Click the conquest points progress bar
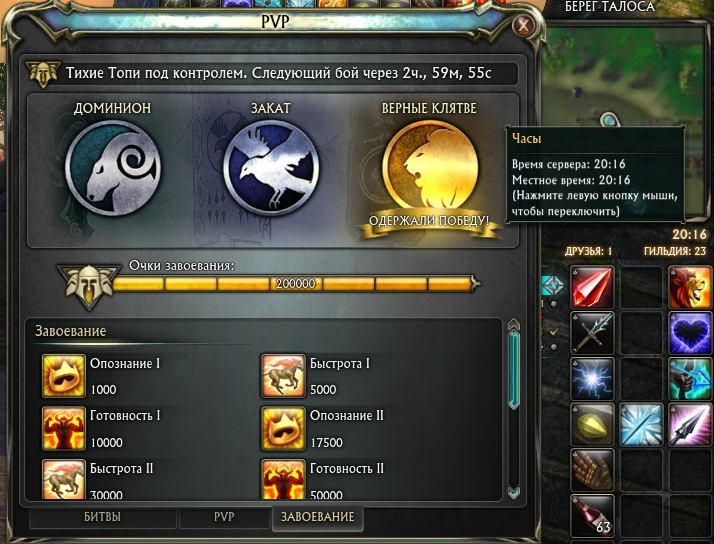This screenshot has height=544, width=714. click(x=295, y=284)
